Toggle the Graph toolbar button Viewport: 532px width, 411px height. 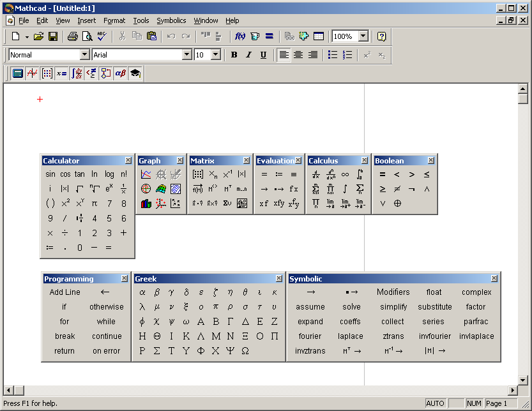tap(32, 73)
